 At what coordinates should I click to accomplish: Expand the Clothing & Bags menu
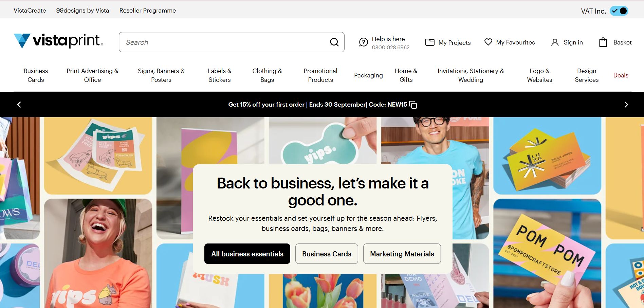click(267, 75)
